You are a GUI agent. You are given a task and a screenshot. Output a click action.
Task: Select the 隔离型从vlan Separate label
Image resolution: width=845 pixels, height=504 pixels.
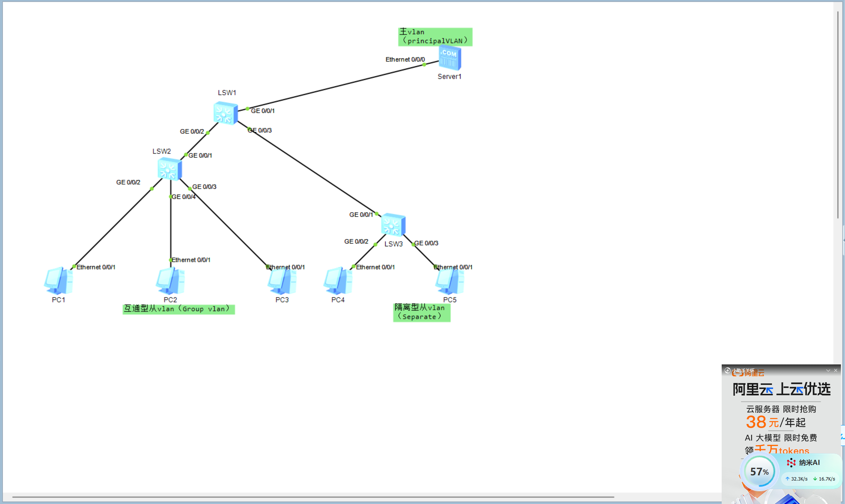421,312
